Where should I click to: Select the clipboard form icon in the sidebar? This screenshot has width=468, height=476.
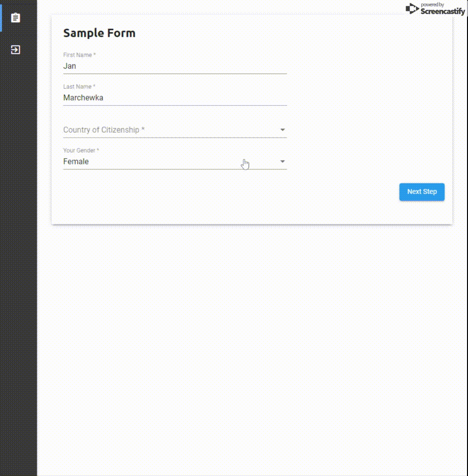point(15,17)
